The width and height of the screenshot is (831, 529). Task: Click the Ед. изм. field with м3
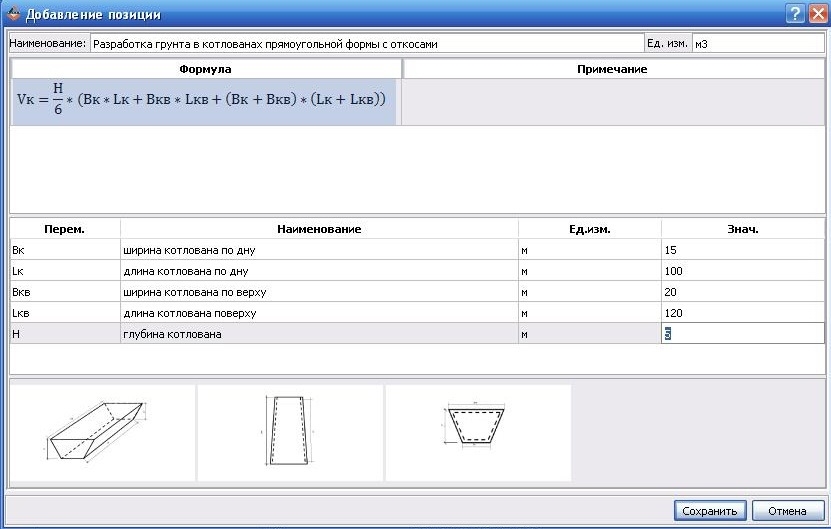(757, 44)
